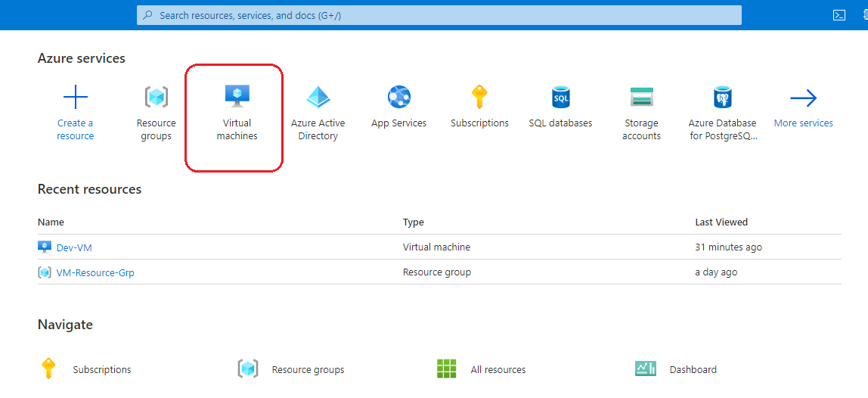Image resolution: width=868 pixels, height=398 pixels.
Task: Click the VM-Resource-Grp resource group icon
Action: tap(45, 272)
